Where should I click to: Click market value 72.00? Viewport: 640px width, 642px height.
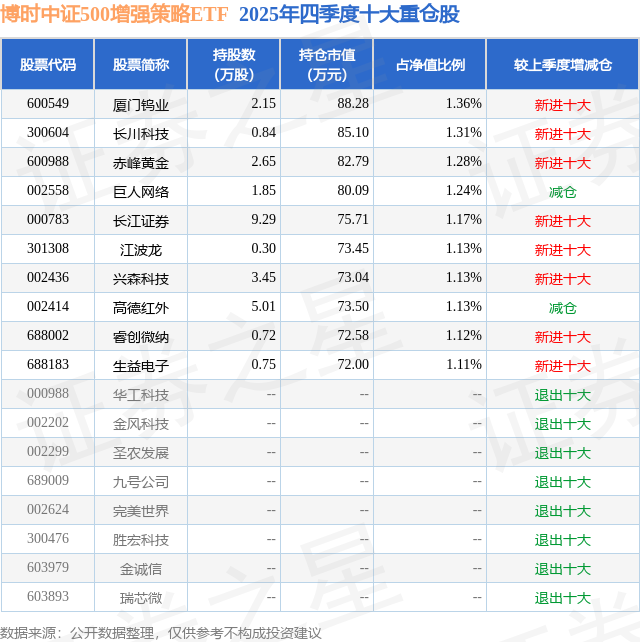pos(353,365)
